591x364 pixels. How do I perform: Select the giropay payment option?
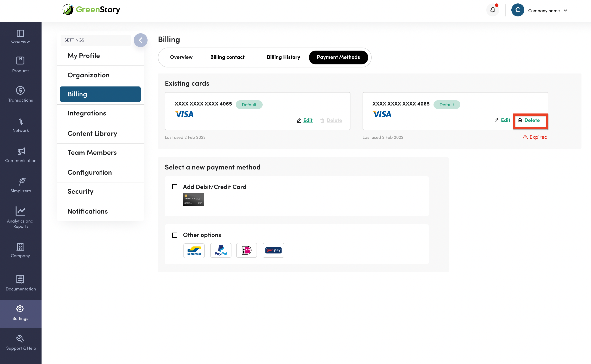click(x=273, y=250)
